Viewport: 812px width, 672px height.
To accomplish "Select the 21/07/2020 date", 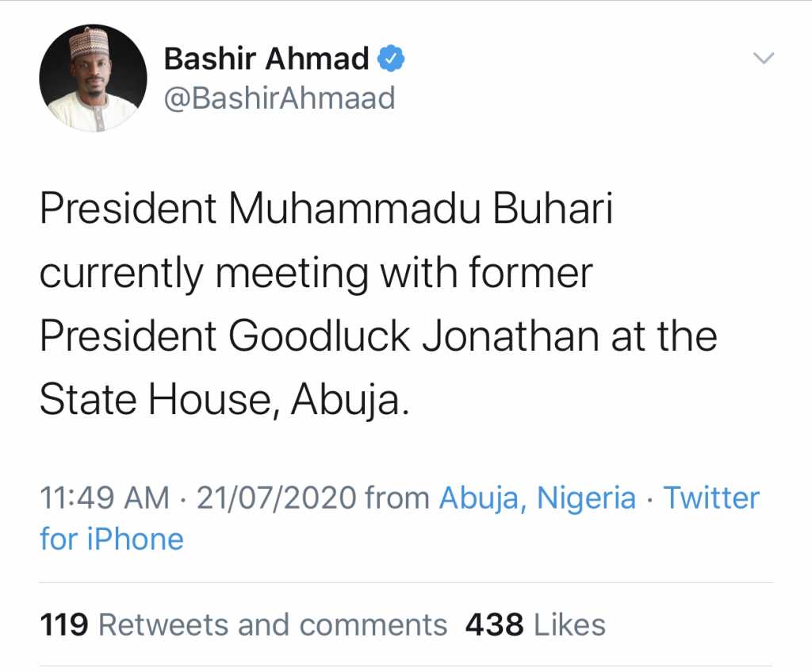I will coord(277,498).
